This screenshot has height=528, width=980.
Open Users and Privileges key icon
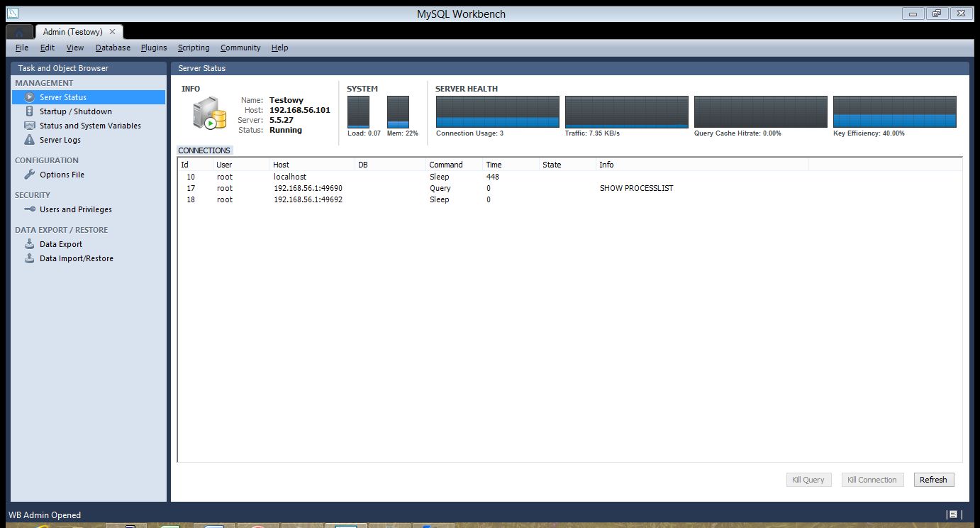click(29, 209)
